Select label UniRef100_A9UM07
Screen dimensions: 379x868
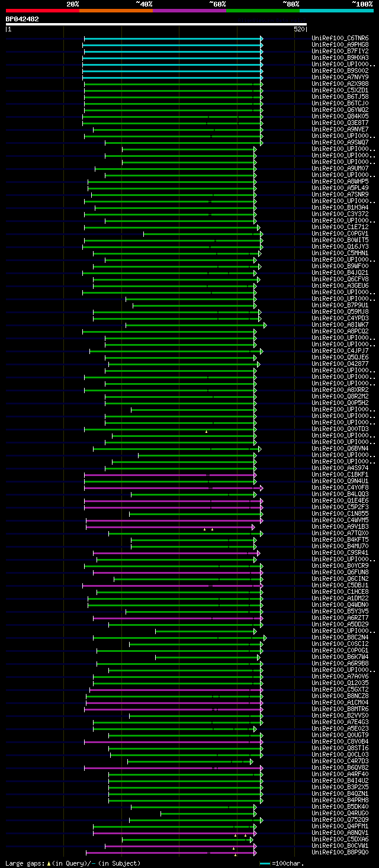[x=340, y=169]
